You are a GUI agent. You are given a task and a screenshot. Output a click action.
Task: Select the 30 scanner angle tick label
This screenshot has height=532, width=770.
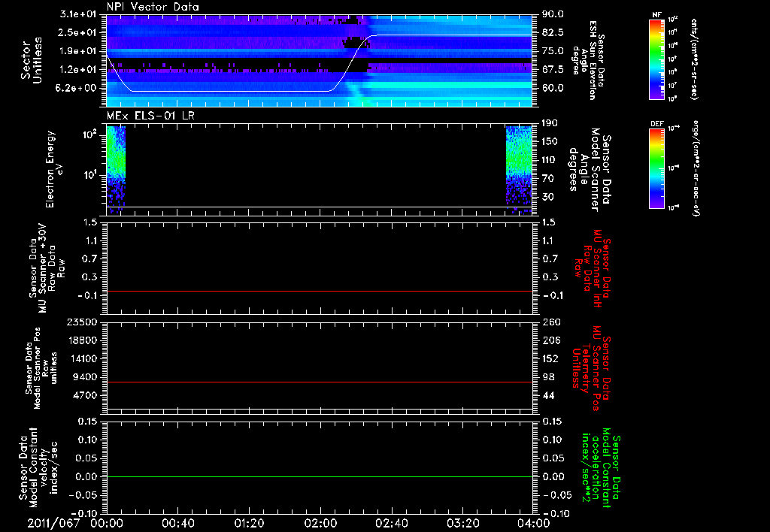[548, 198]
